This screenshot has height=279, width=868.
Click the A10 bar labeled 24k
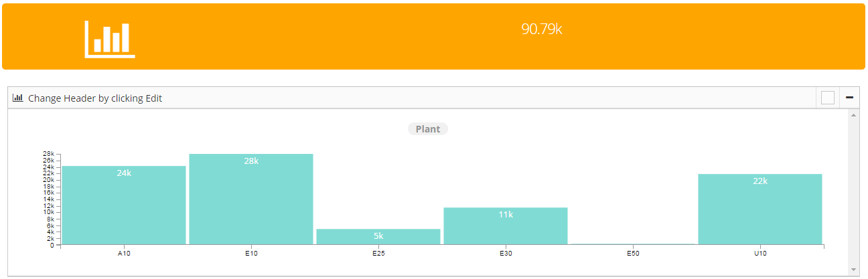point(124,205)
